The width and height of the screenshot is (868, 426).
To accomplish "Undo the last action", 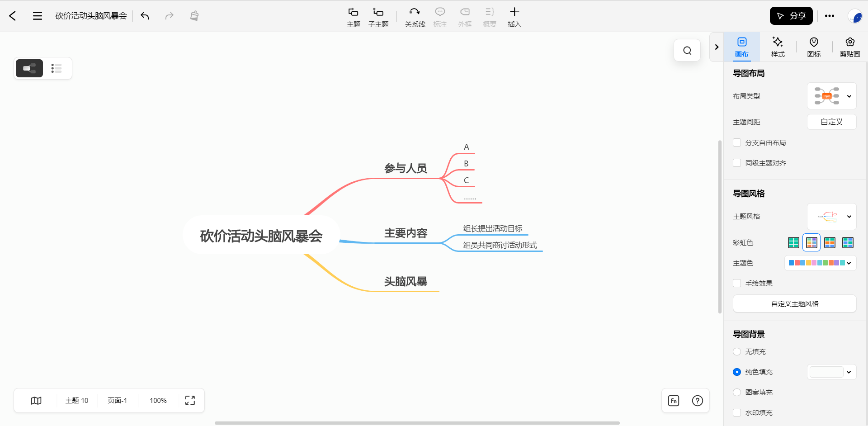I will click(x=145, y=16).
